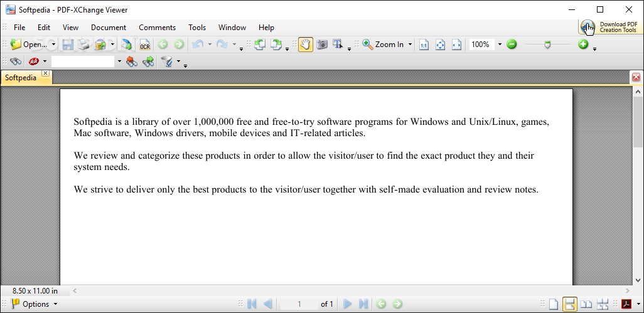Click the green plus zoom-in button
Viewport: 644px width, 313px height.
coord(583,44)
